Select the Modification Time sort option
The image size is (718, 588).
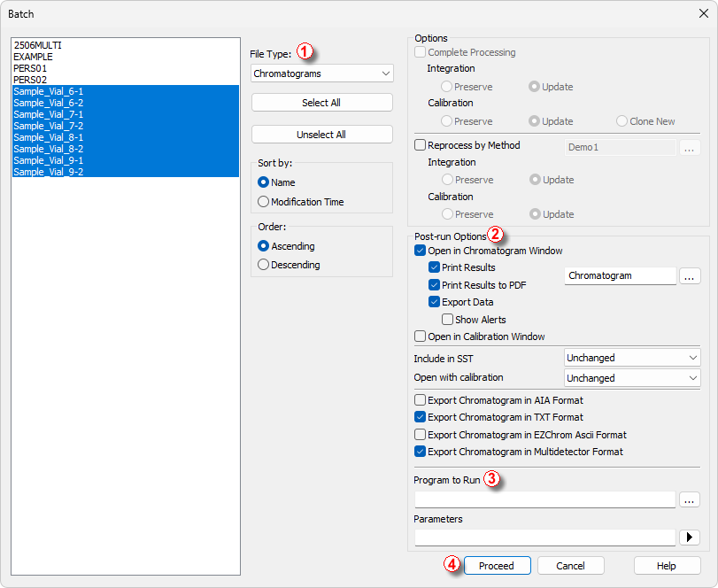[263, 202]
